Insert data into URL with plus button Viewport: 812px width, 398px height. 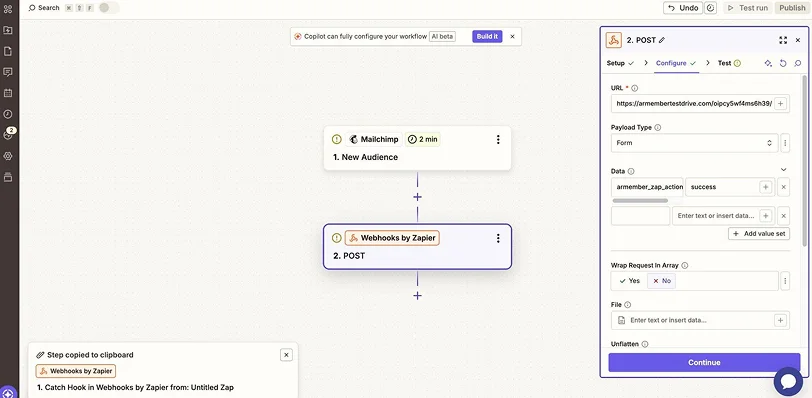(780, 104)
